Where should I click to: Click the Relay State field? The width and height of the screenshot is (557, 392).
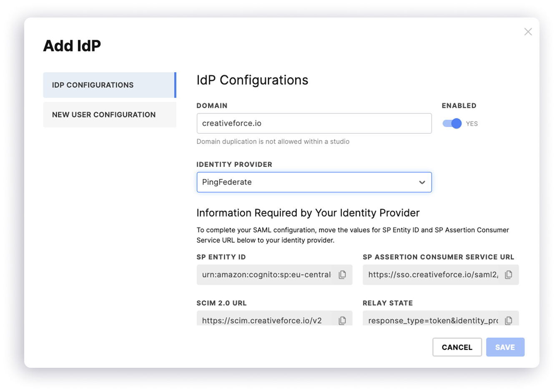[441, 318]
